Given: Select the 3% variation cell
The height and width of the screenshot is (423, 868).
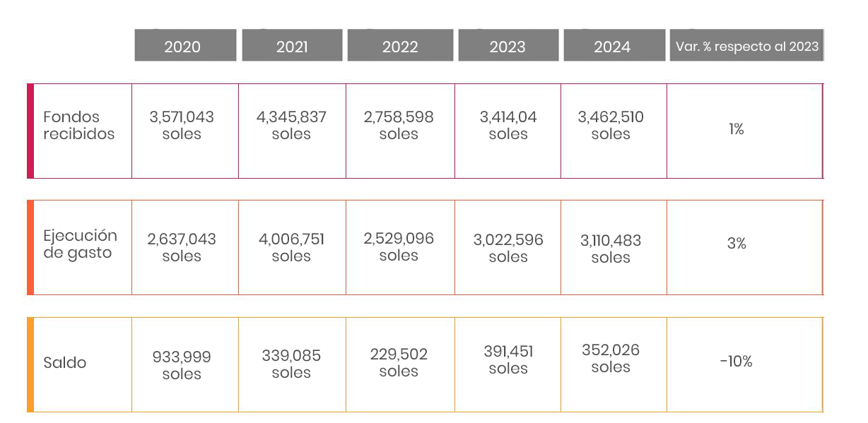Looking at the screenshot, I should (x=737, y=244).
